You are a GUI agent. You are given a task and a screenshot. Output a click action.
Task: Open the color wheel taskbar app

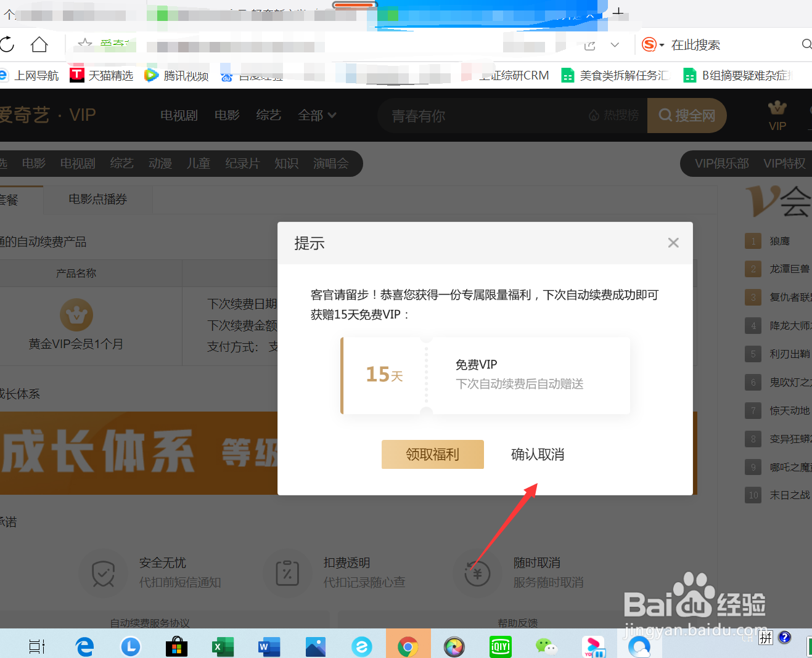(x=454, y=646)
